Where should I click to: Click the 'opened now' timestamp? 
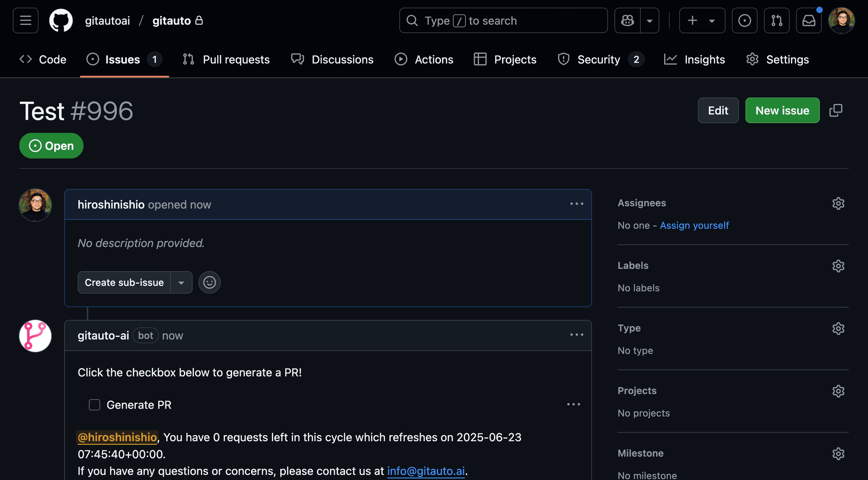179,205
